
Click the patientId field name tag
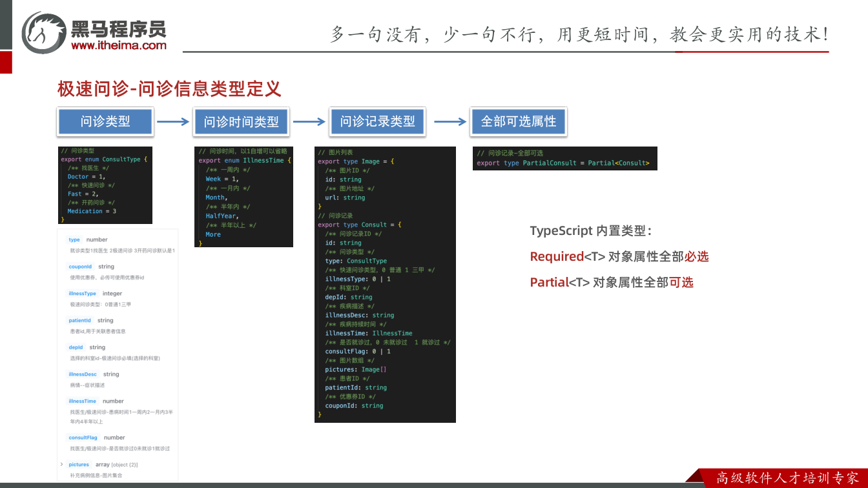coord(80,320)
